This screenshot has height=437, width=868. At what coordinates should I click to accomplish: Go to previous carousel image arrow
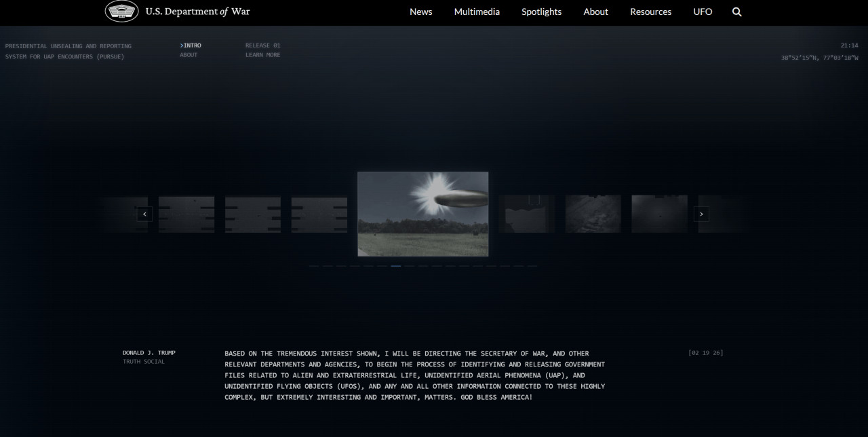(x=144, y=214)
